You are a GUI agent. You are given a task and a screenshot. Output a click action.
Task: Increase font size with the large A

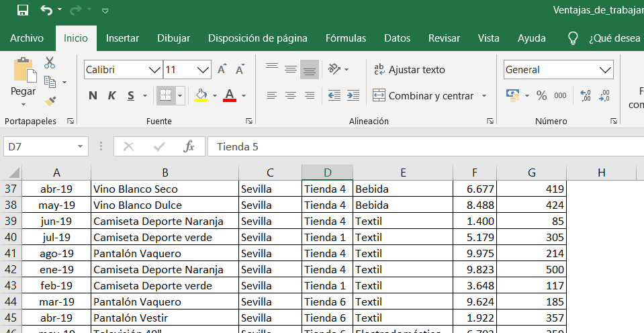coord(222,69)
